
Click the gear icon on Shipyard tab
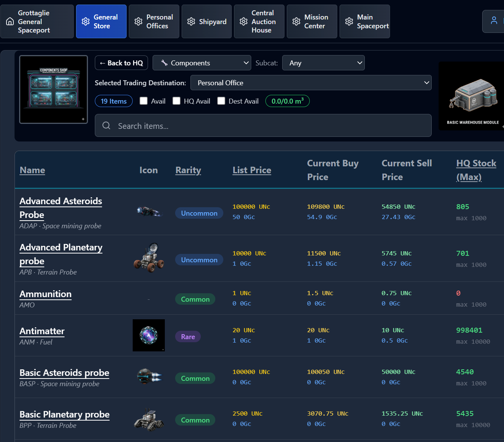[191, 21]
